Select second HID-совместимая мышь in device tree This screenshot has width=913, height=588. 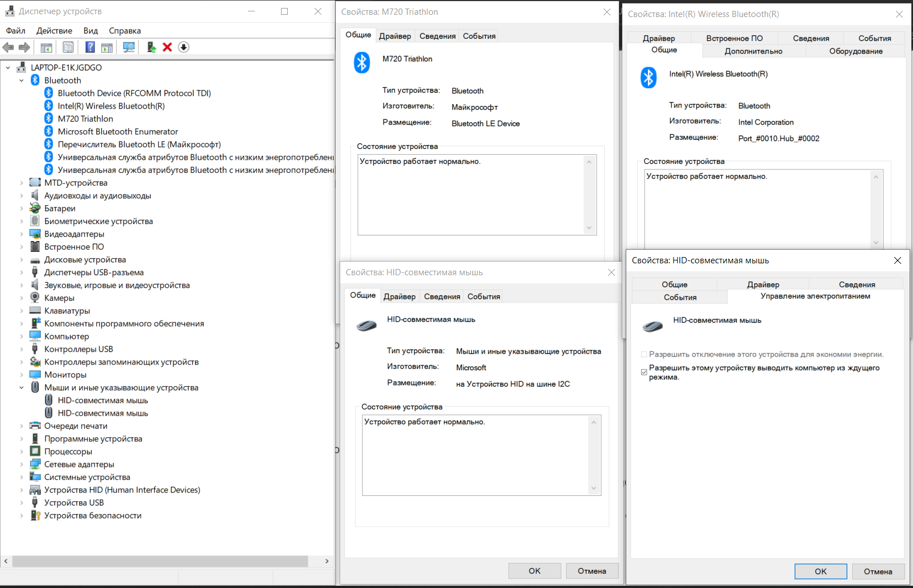[103, 413]
